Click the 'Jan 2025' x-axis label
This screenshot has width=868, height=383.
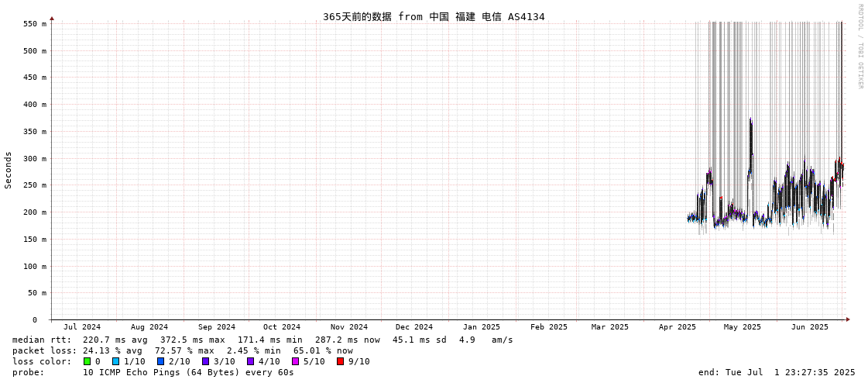pyautogui.click(x=482, y=327)
